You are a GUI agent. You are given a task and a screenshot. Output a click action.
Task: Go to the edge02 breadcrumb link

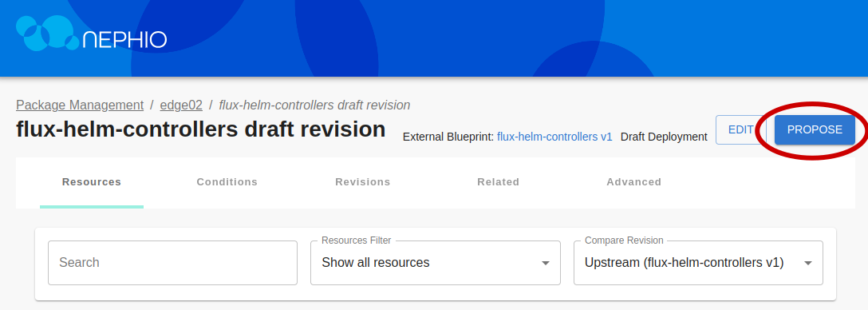[x=181, y=105]
